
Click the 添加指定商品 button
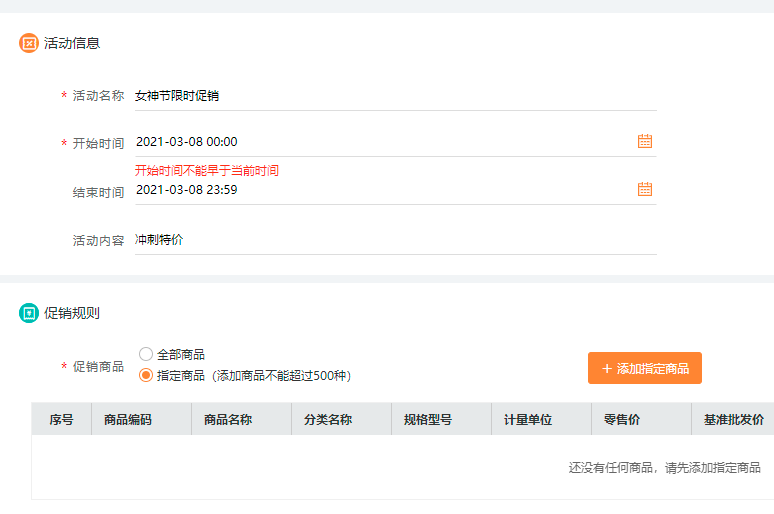pyautogui.click(x=645, y=368)
